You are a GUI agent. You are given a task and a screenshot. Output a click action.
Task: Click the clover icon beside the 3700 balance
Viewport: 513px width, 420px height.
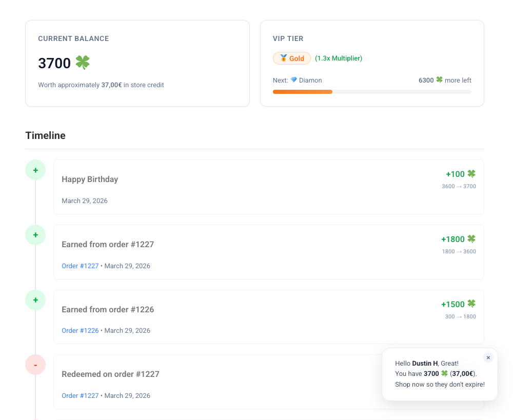tap(83, 63)
